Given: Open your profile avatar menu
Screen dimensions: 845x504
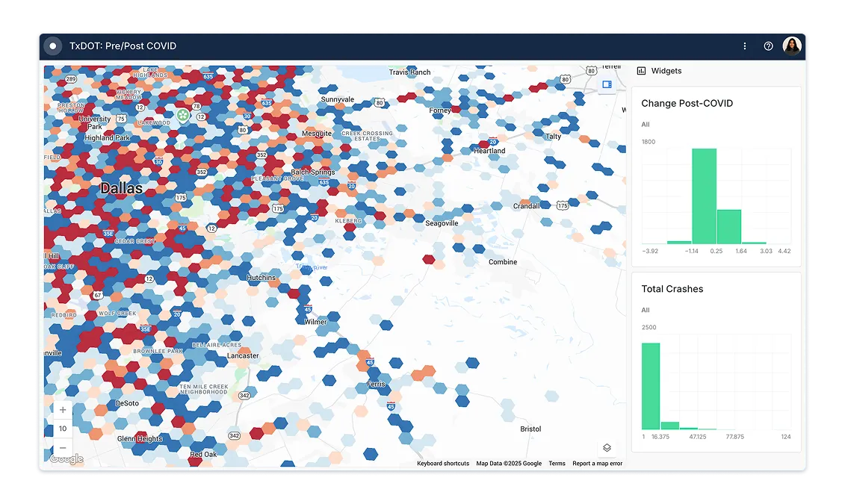Looking at the screenshot, I should pos(792,46).
